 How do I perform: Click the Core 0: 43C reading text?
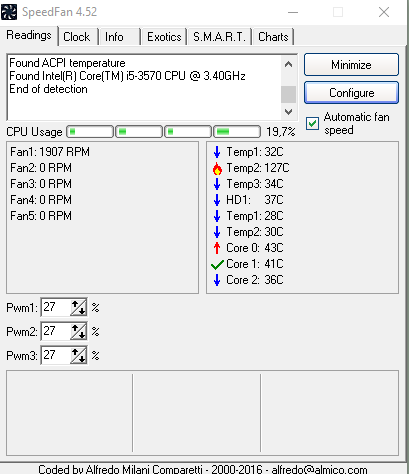(255, 248)
